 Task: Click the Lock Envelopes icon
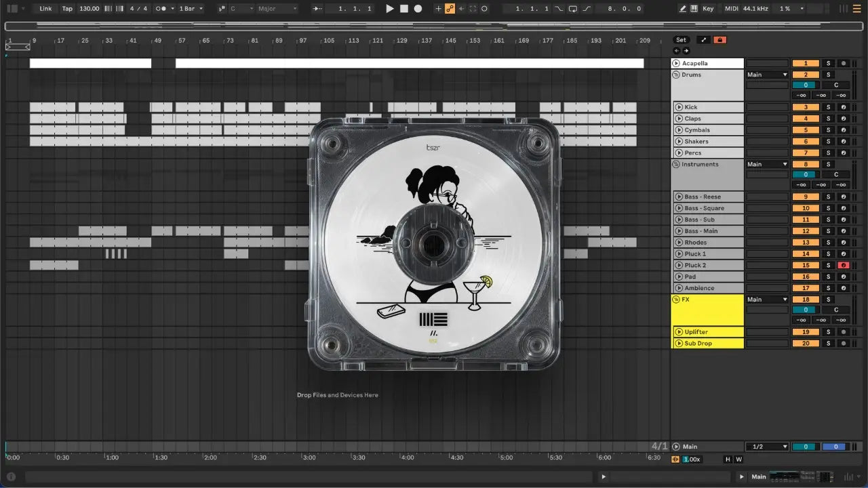720,40
